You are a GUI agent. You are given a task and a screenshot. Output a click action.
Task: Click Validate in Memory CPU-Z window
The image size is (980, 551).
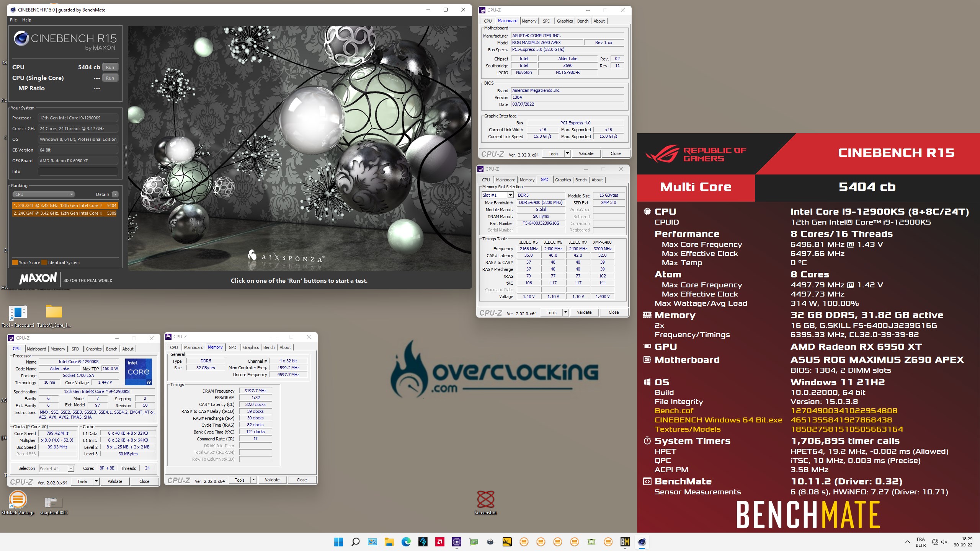(272, 480)
